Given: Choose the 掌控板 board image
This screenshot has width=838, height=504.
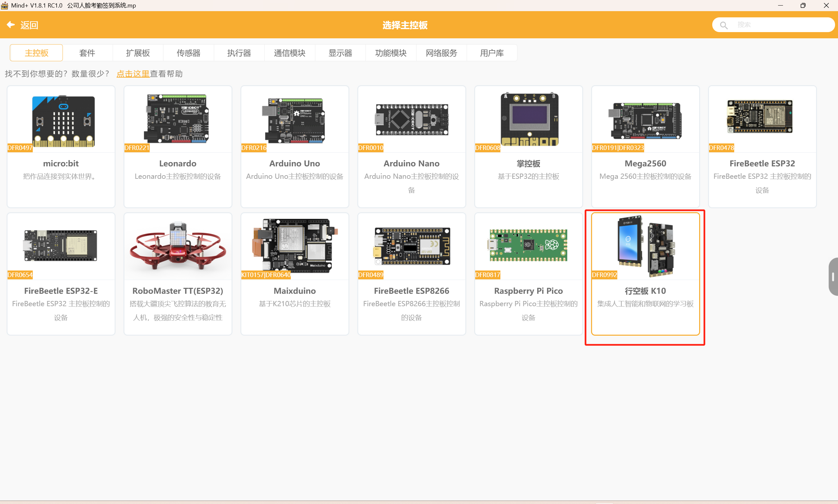Looking at the screenshot, I should point(529,119).
